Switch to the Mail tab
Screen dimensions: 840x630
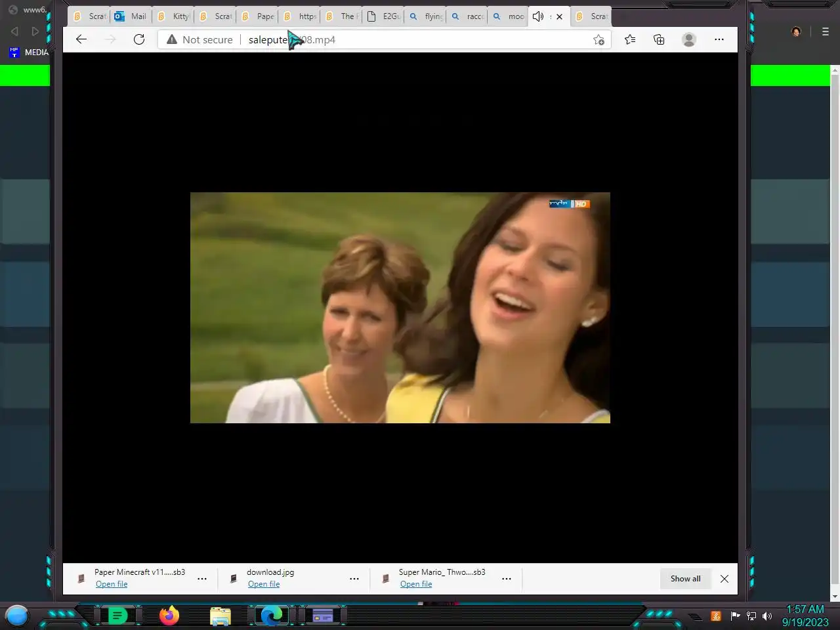(x=131, y=16)
